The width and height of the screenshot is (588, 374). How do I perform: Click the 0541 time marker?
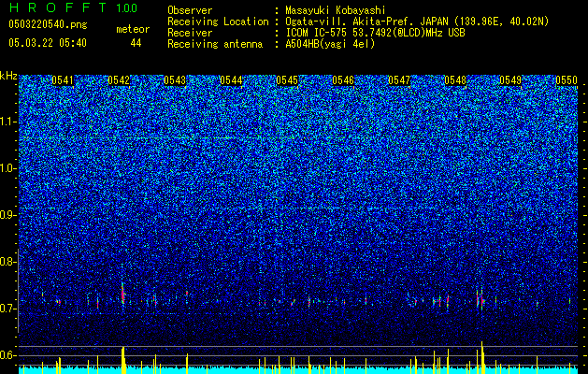click(63, 80)
